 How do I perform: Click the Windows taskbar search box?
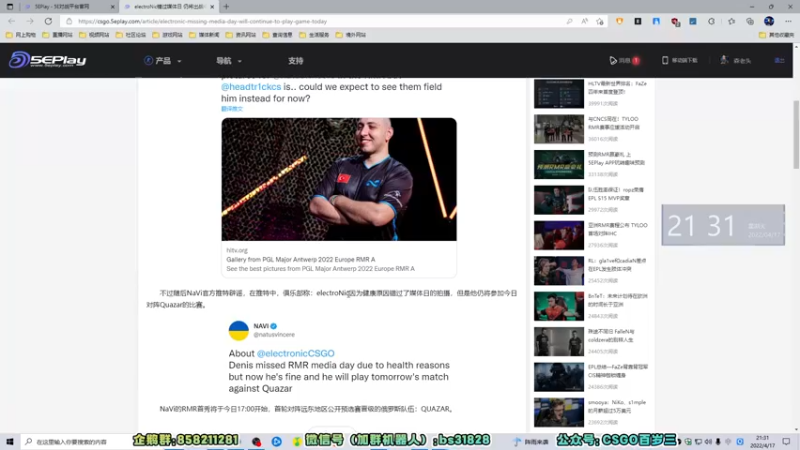click(72, 441)
